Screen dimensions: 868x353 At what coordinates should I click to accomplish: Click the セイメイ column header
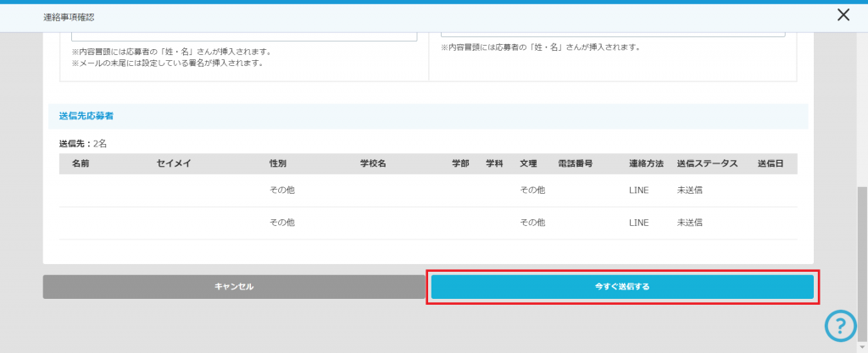[175, 163]
